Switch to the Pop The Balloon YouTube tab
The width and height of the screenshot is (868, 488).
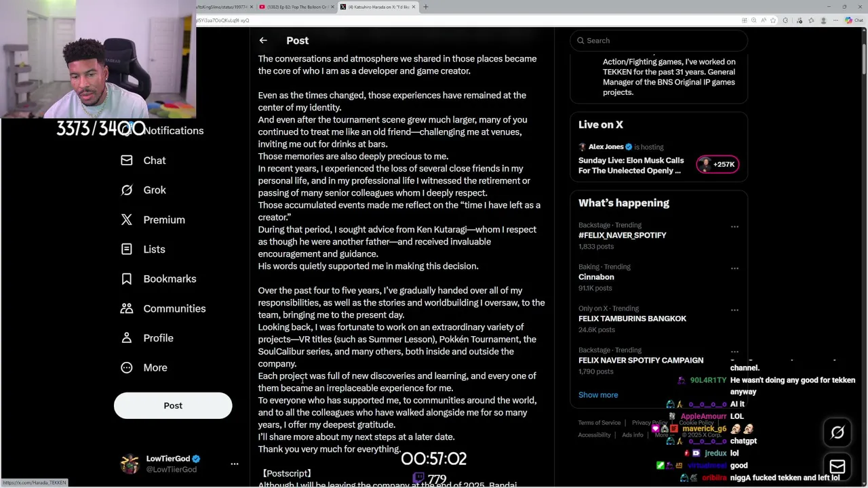[x=296, y=7]
